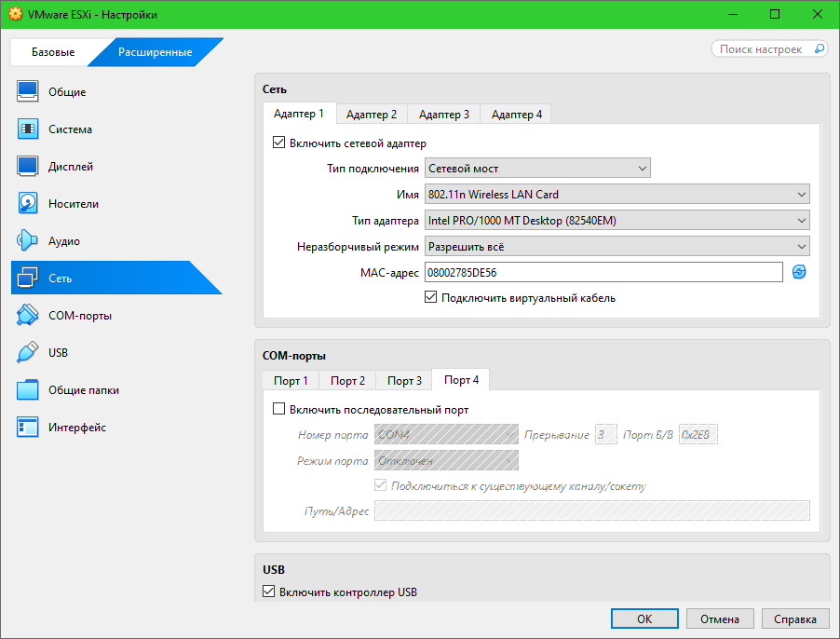
Task: Select the Носители disk icon
Action: [x=28, y=204]
